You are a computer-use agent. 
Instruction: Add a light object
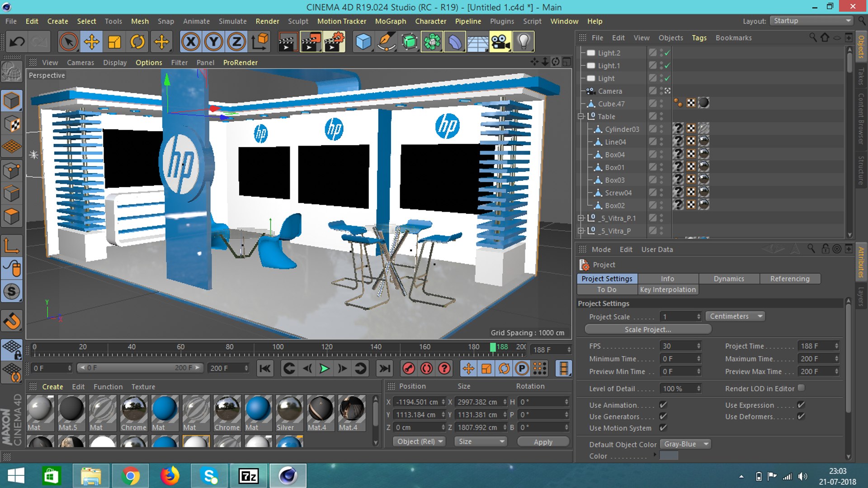tap(524, 42)
